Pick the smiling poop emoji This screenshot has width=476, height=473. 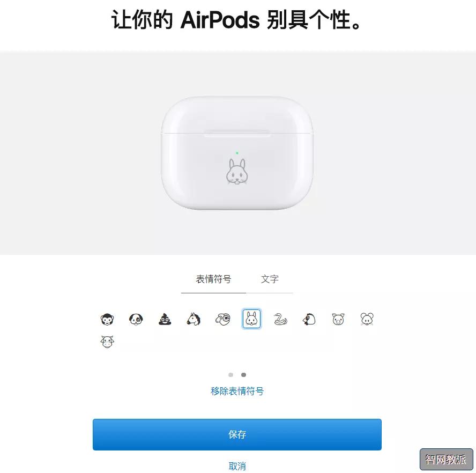point(165,319)
